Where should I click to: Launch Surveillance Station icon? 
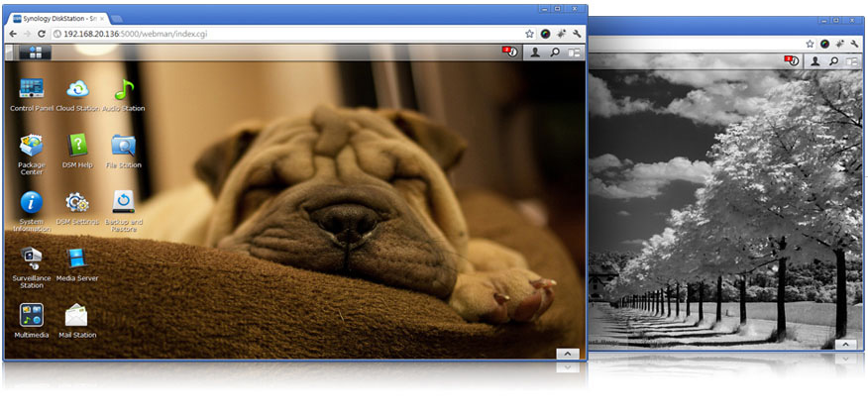pyautogui.click(x=31, y=260)
